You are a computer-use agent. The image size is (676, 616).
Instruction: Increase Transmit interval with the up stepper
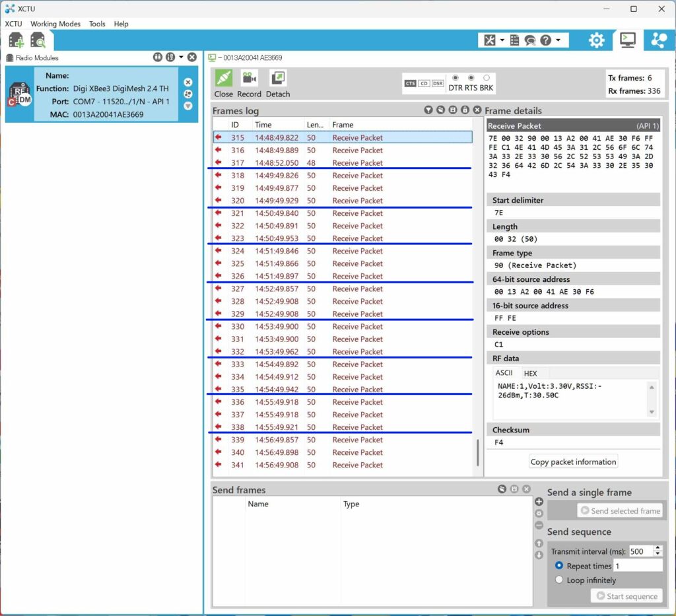(658, 548)
